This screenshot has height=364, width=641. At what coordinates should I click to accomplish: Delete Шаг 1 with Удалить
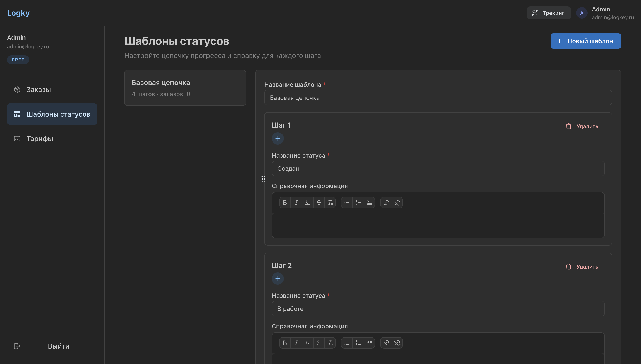point(582,126)
